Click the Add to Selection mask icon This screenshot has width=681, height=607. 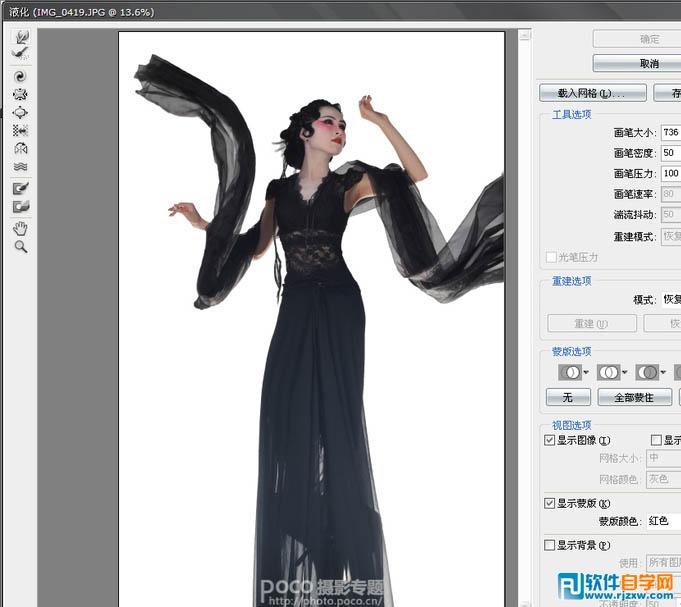[x=608, y=372]
